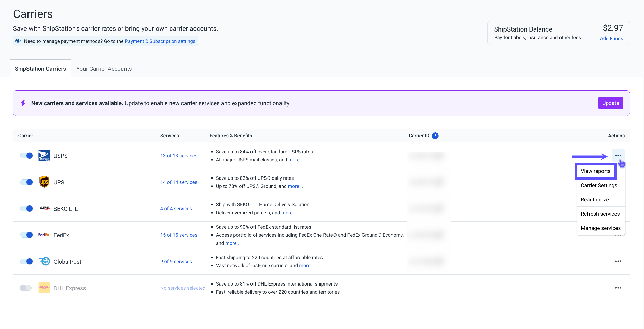Choose Refresh services from the menu

tap(600, 214)
